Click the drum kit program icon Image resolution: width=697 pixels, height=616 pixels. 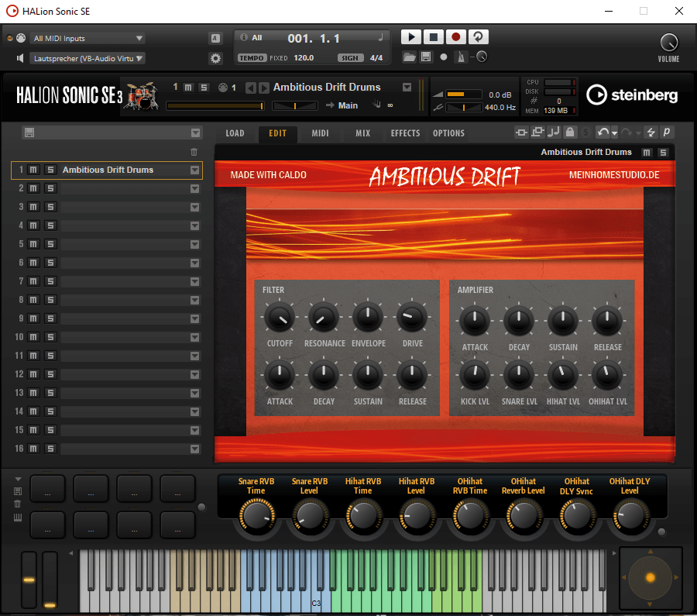coord(142,95)
